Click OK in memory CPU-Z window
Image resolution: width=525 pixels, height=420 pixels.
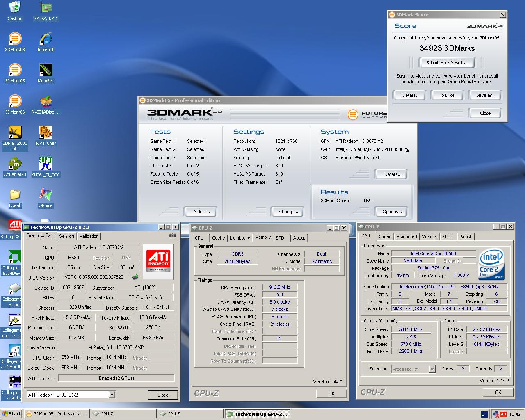point(331,393)
